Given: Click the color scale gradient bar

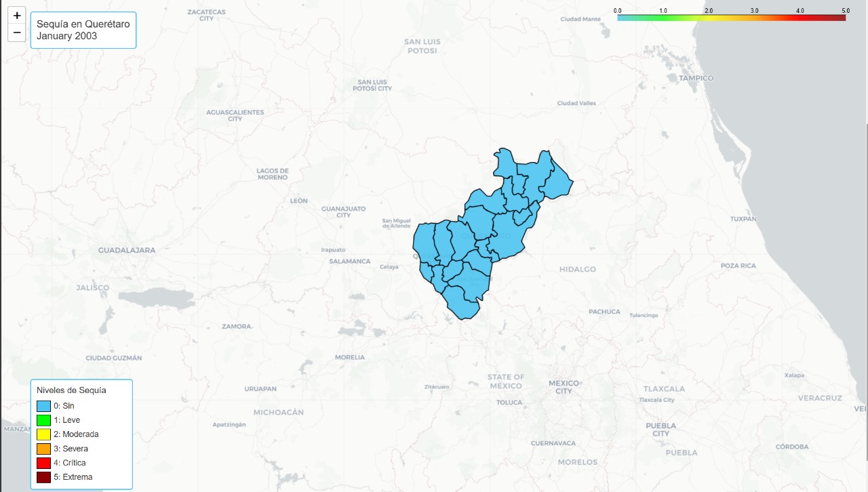Looking at the screenshot, I should [x=732, y=18].
